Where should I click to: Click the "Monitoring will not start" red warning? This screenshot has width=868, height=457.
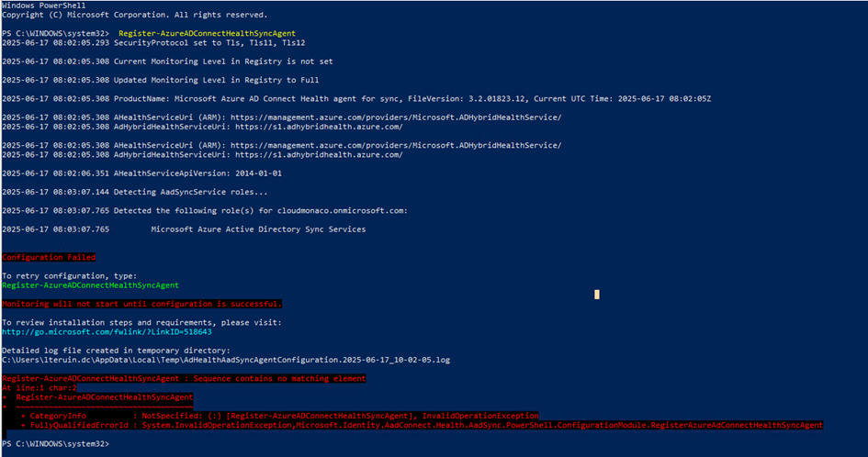pos(141,303)
